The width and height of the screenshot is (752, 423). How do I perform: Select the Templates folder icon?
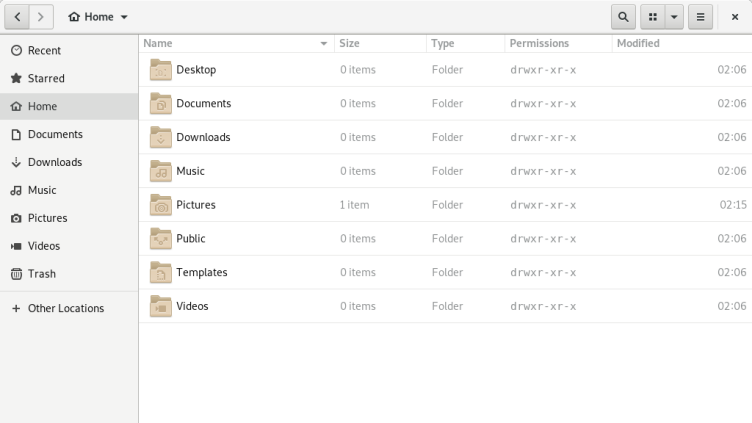click(x=160, y=272)
